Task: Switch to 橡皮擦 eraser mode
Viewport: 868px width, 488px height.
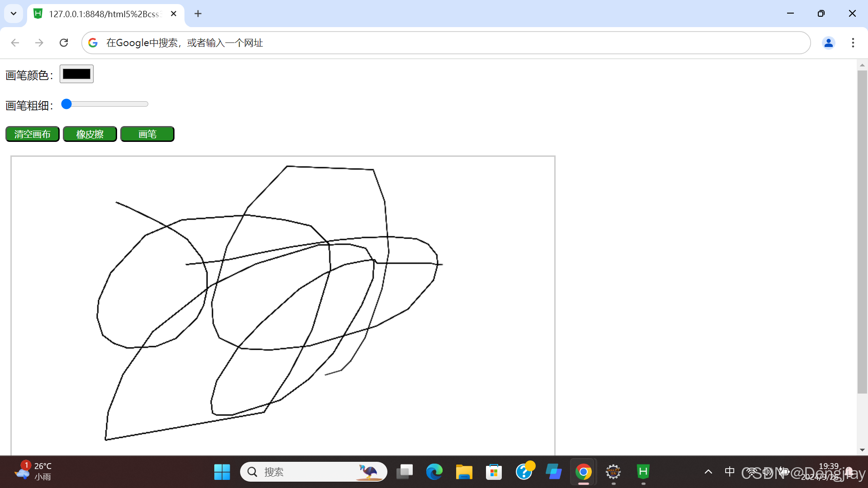Action: click(x=90, y=134)
